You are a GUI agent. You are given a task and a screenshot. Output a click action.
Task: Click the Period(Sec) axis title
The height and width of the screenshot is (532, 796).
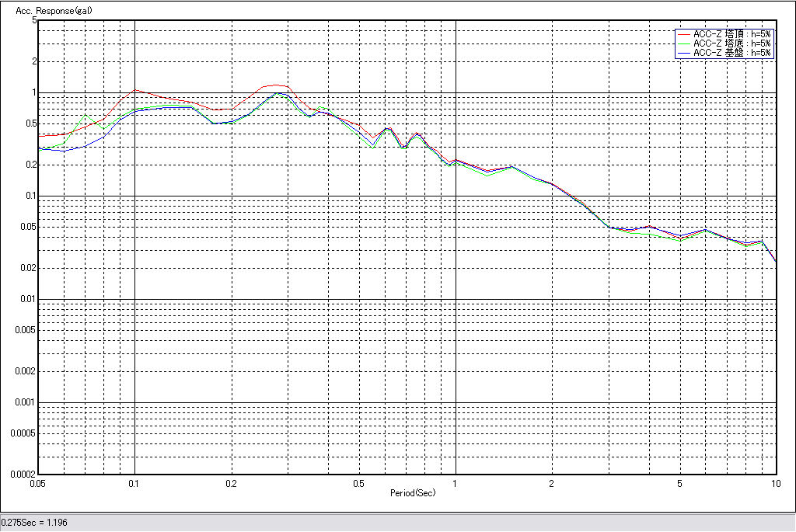413,493
